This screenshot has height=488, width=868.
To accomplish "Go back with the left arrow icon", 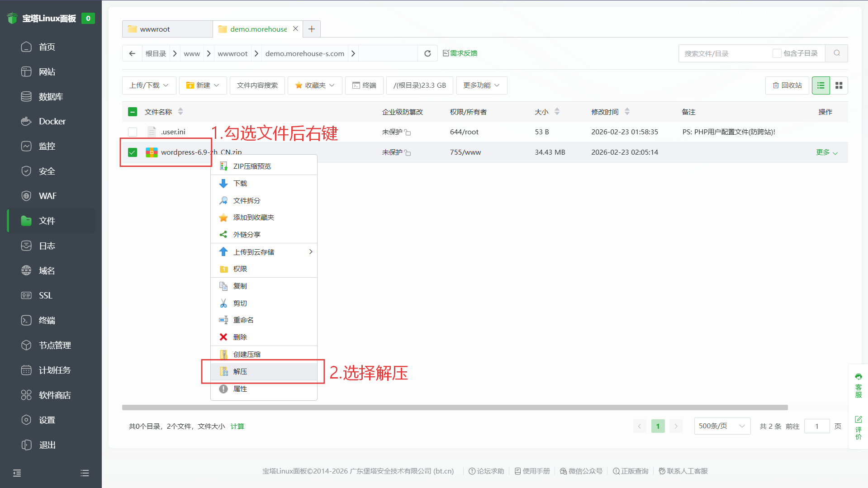I will click(x=132, y=53).
